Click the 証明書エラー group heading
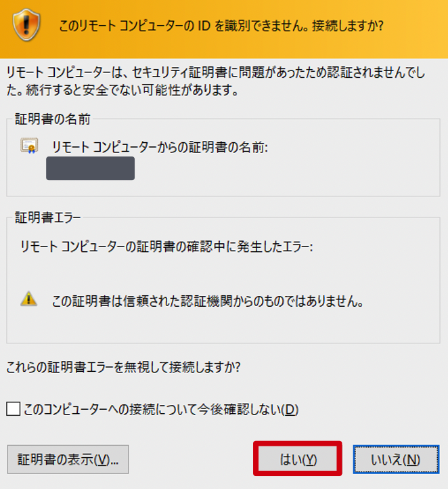 point(48,217)
